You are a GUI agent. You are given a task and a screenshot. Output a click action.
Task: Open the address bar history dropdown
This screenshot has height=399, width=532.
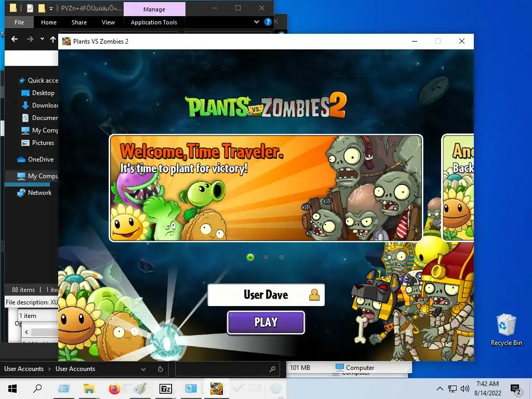(143, 369)
